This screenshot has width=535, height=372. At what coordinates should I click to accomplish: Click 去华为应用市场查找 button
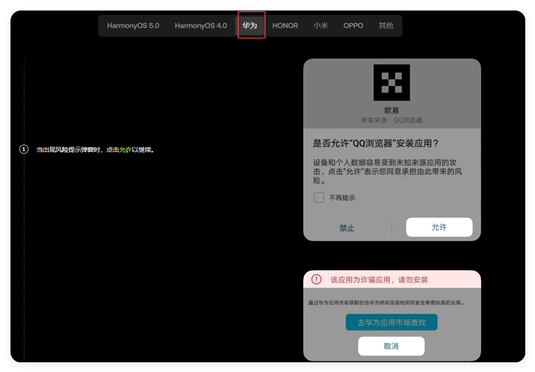point(392,322)
